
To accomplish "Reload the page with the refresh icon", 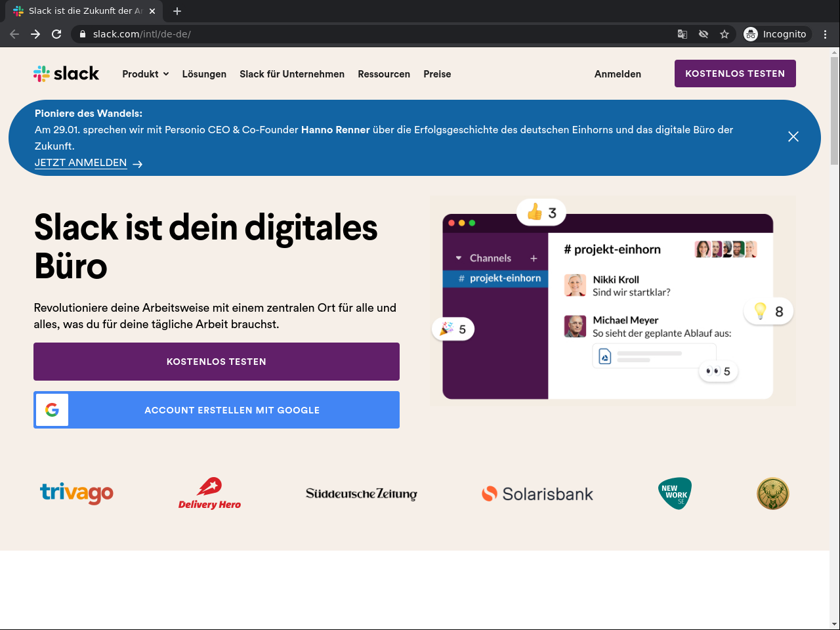I will (x=56, y=34).
